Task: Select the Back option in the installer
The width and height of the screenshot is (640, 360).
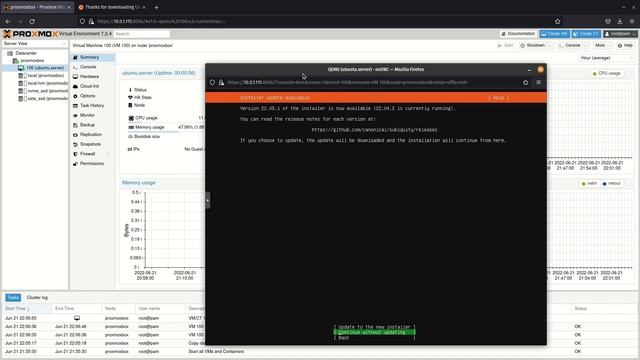Action: coord(374,338)
